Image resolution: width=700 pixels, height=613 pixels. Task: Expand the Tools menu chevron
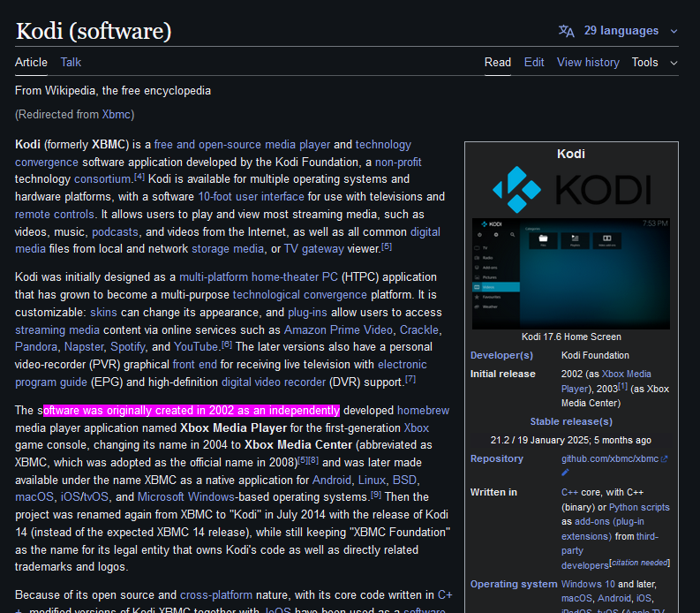(x=674, y=63)
